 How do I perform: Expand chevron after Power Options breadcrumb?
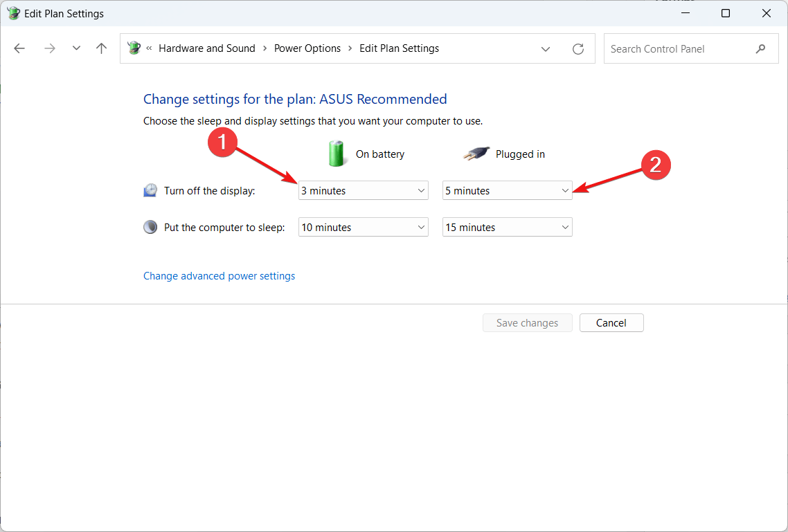click(x=350, y=48)
